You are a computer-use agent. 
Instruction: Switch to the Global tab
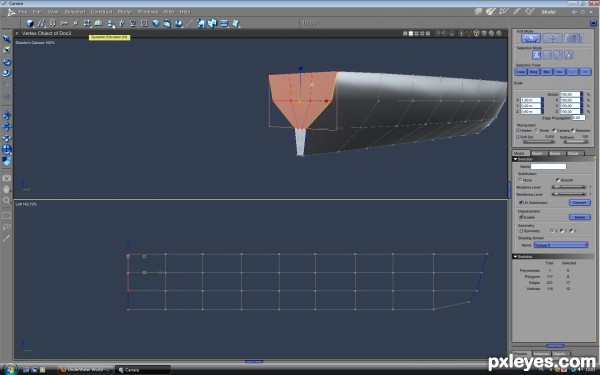[574, 153]
